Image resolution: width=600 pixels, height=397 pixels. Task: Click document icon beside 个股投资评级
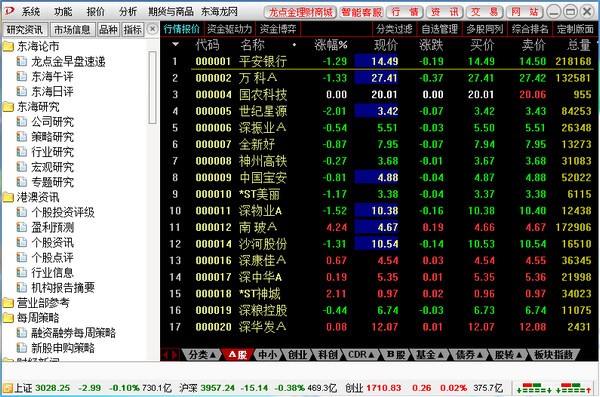click(x=22, y=212)
